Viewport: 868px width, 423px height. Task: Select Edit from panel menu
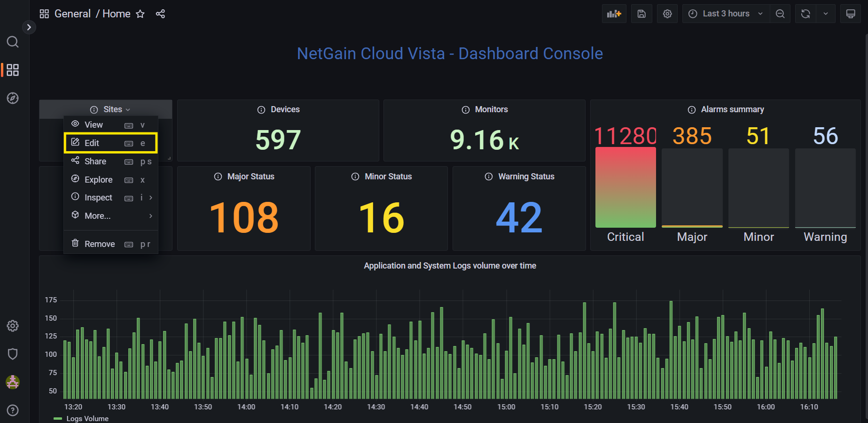(x=111, y=143)
